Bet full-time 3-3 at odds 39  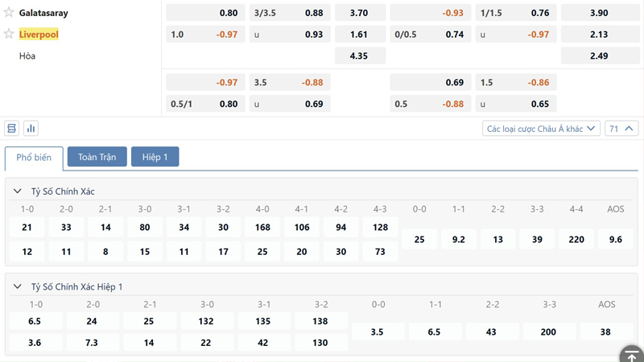(537, 239)
